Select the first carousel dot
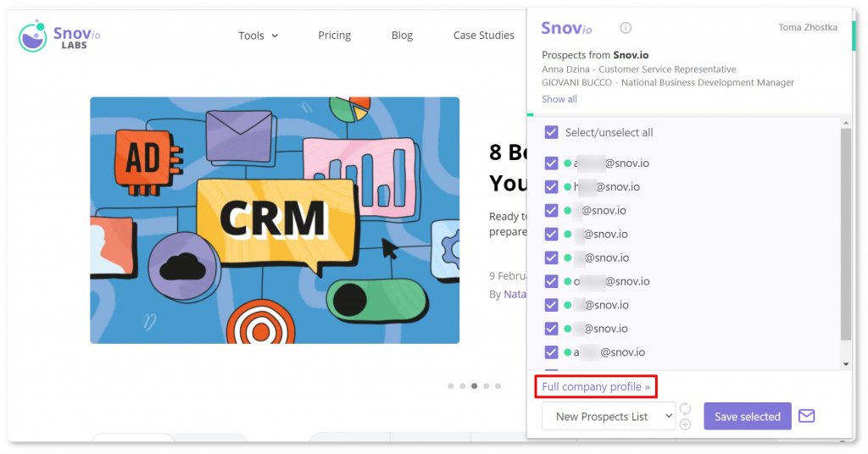 pos(451,386)
